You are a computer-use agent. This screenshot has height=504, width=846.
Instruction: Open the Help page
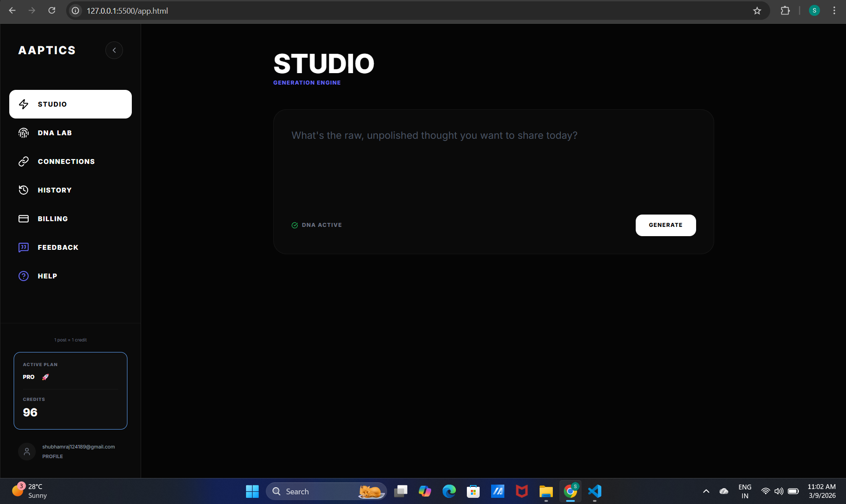[71, 276]
